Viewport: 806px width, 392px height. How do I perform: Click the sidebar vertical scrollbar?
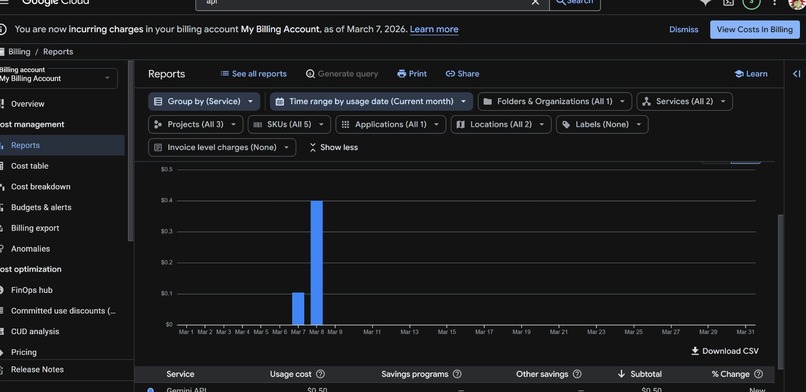click(x=131, y=151)
